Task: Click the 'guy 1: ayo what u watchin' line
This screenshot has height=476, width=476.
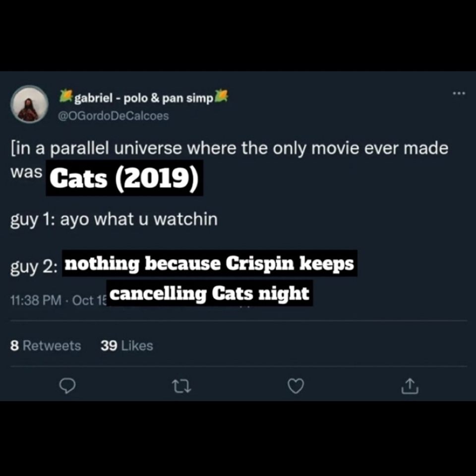Action: (x=114, y=219)
